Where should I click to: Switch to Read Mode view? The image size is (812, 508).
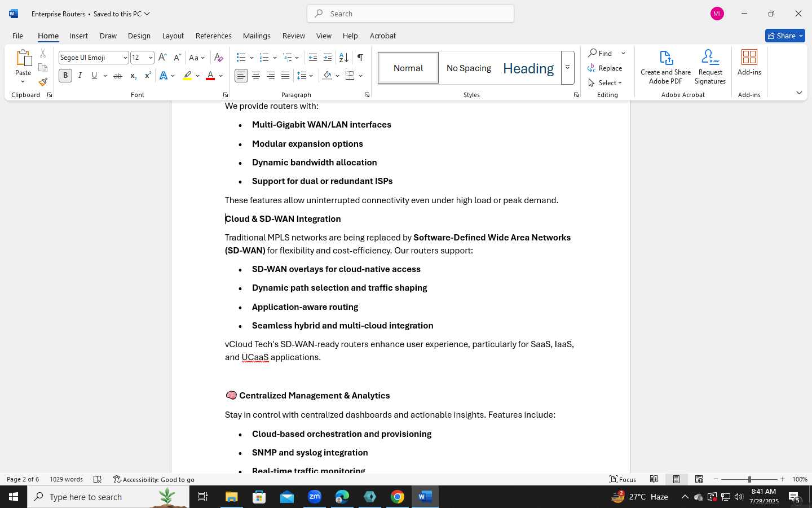[x=654, y=479]
